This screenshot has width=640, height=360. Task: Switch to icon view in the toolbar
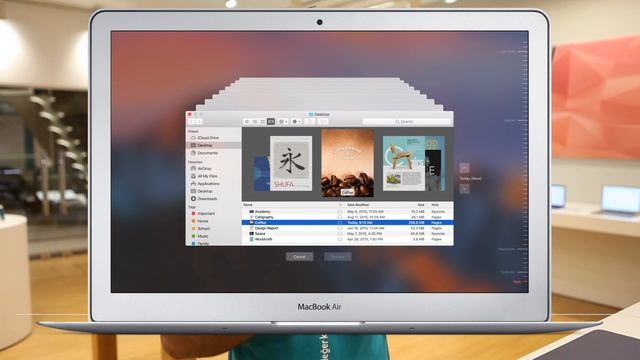(x=247, y=122)
